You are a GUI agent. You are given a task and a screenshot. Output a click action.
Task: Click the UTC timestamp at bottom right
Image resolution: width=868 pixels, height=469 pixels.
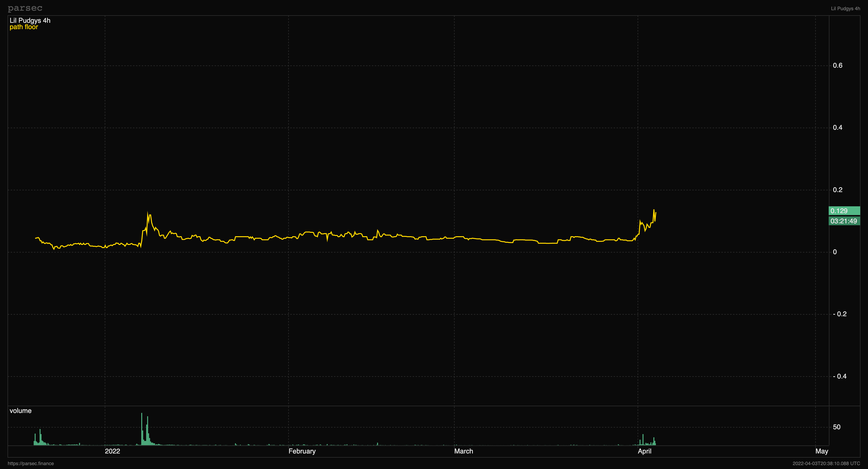(x=826, y=463)
